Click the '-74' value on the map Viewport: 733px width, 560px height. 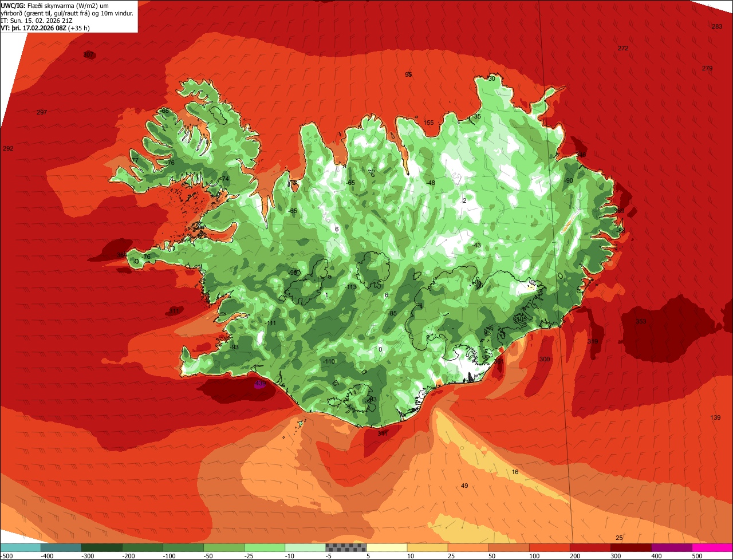tap(224, 179)
